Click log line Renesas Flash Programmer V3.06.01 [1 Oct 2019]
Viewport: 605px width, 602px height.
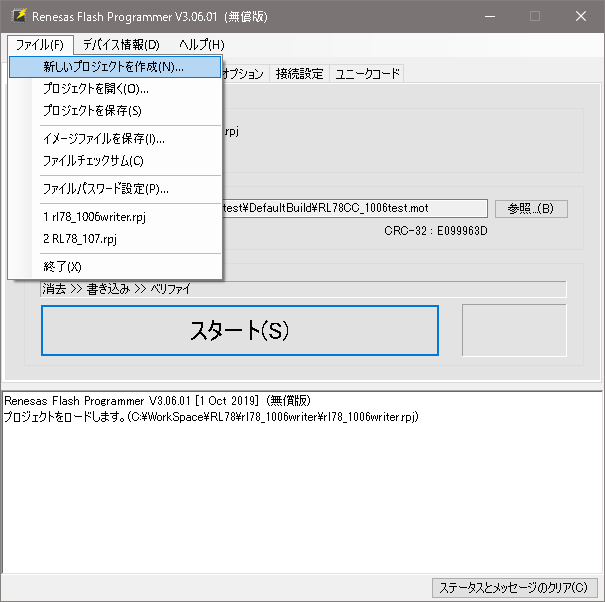click(157, 401)
